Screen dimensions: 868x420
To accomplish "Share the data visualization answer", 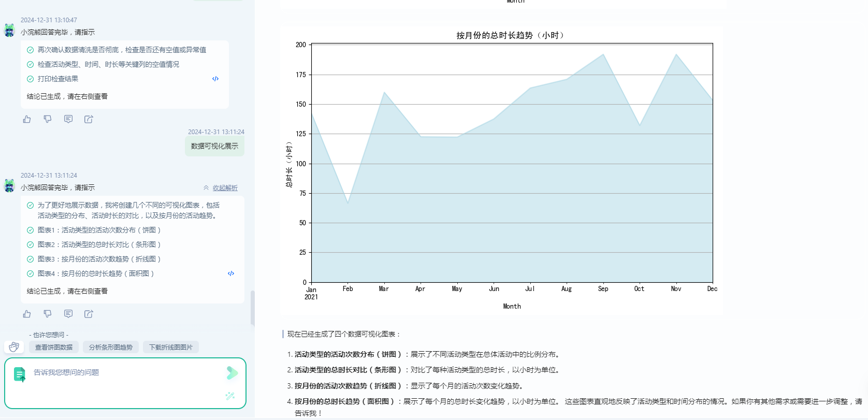I will [x=89, y=314].
